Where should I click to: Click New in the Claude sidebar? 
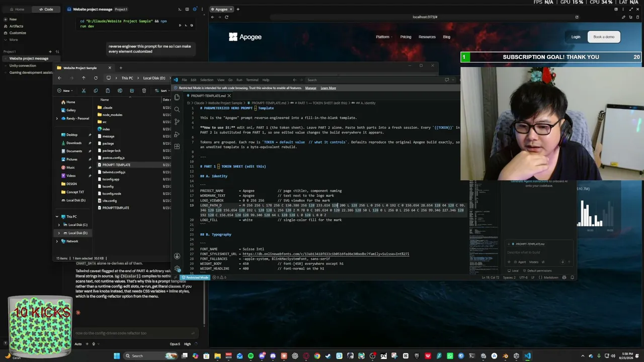[x=13, y=19]
